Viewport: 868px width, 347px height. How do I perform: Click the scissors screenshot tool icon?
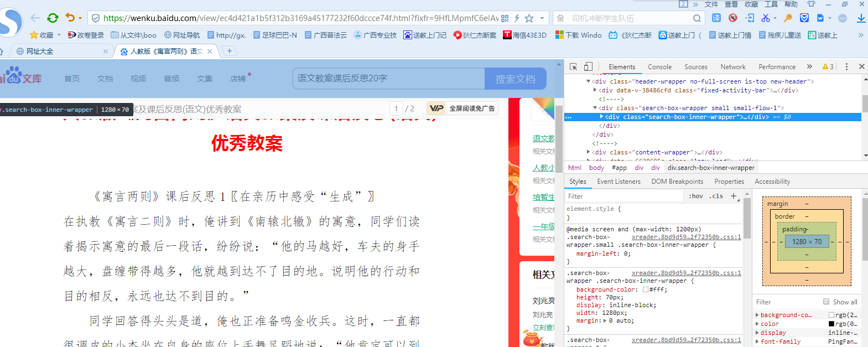766,18
